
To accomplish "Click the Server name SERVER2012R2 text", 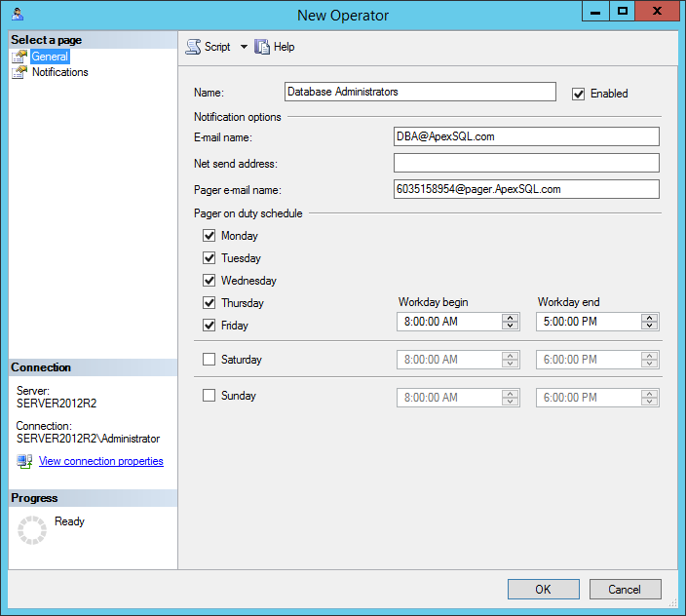I will click(57, 403).
